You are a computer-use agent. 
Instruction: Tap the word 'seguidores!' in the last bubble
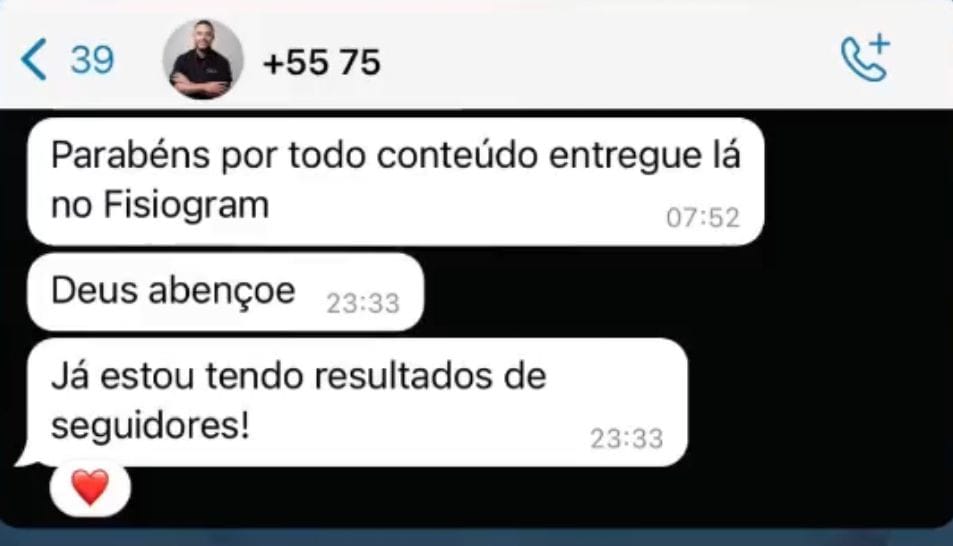(150, 426)
